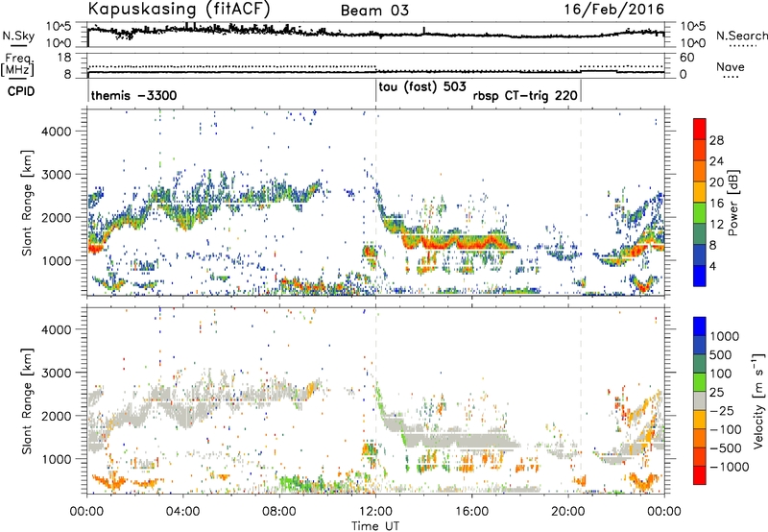Click the '500' velocity scale value
The width and height of the screenshot is (768, 532).
[721, 354]
